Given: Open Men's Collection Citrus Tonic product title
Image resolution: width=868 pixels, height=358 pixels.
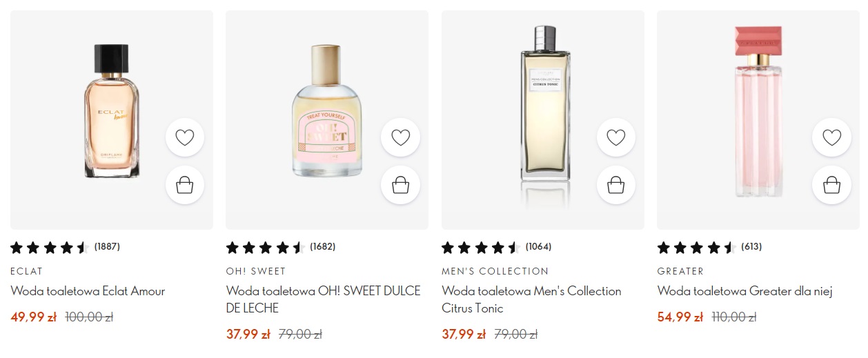Looking at the screenshot, I should (531, 299).
